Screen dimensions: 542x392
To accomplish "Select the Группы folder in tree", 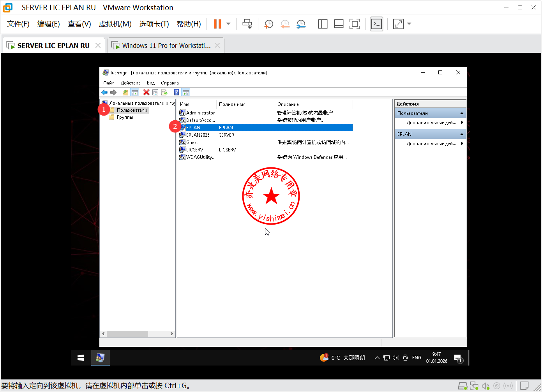I will click(x=125, y=117).
